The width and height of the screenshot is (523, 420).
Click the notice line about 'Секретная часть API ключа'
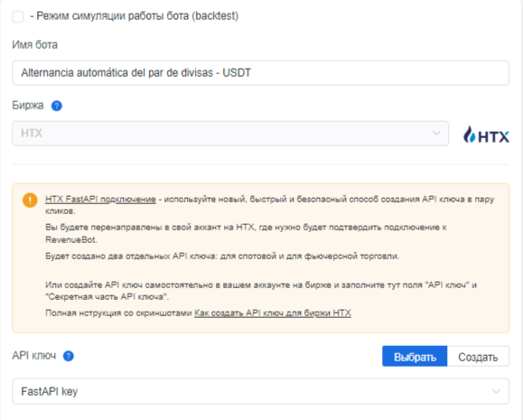click(261, 291)
